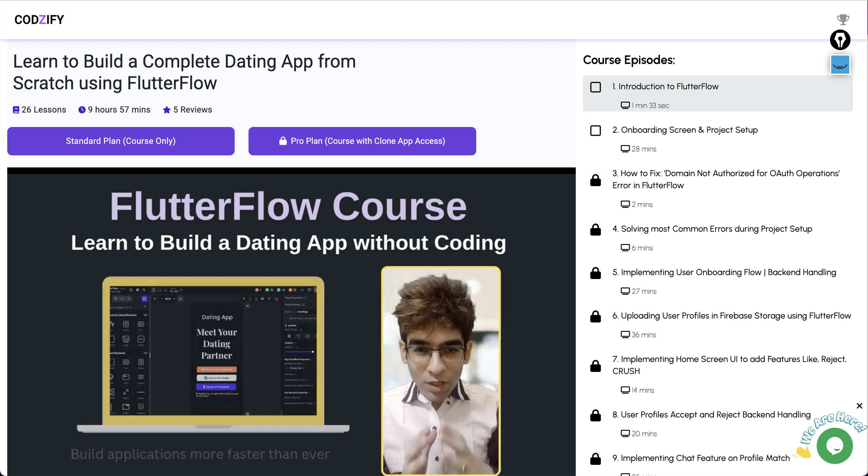The image size is (868, 476).
Task: Click the monitor icon next to 2 mins
Action: [625, 204]
